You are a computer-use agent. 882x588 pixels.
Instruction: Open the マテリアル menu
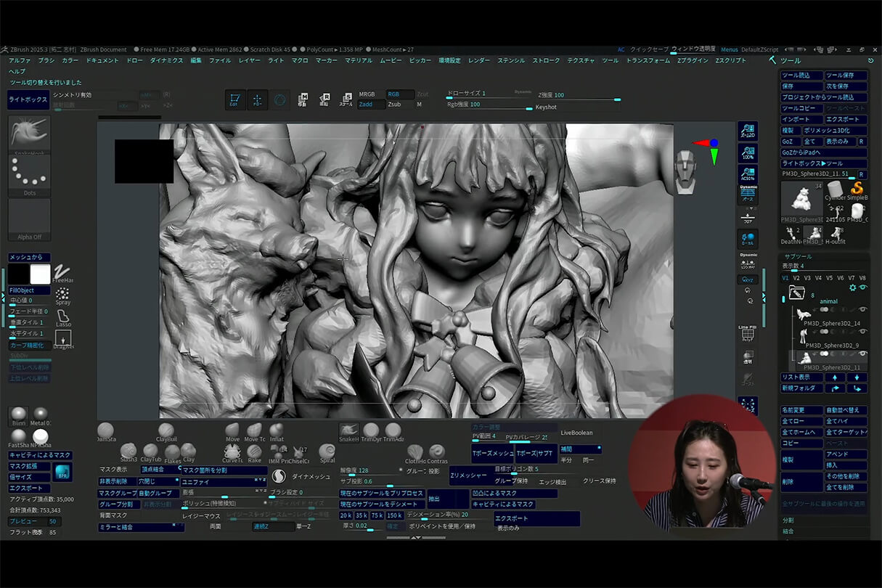point(359,61)
